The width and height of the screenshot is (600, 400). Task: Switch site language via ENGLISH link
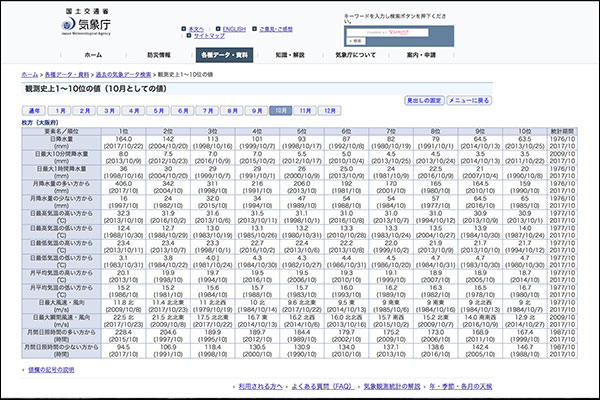237,29
